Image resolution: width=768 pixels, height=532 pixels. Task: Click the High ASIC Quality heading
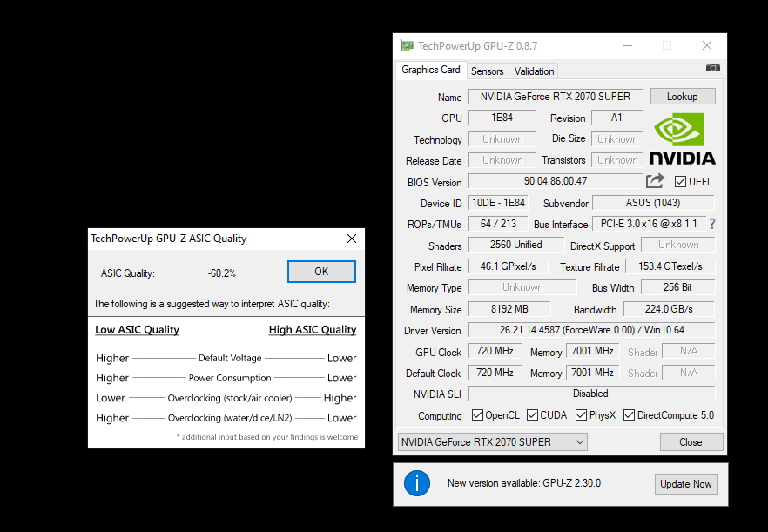point(313,330)
